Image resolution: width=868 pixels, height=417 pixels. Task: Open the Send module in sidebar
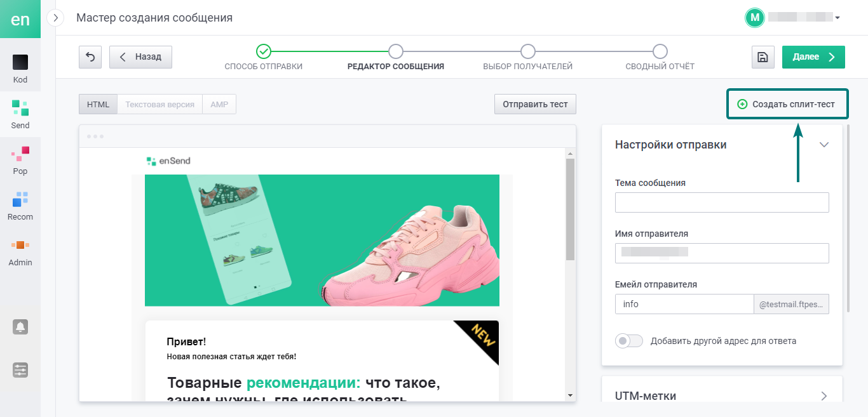(x=20, y=115)
